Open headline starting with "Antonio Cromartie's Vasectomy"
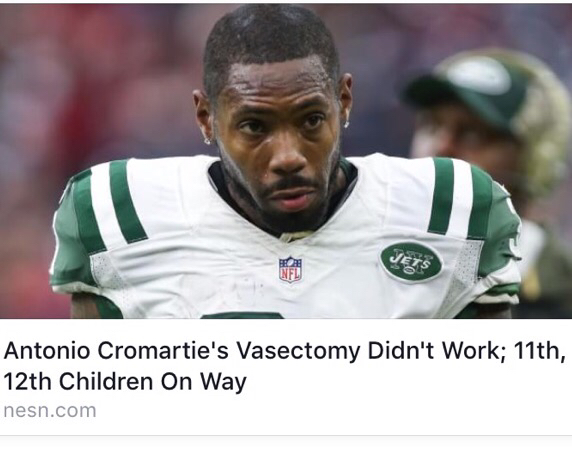 pos(284,366)
